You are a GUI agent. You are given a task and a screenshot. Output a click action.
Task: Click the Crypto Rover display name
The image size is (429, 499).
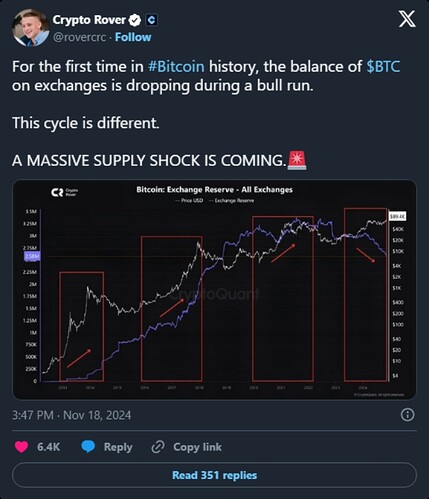pos(89,20)
